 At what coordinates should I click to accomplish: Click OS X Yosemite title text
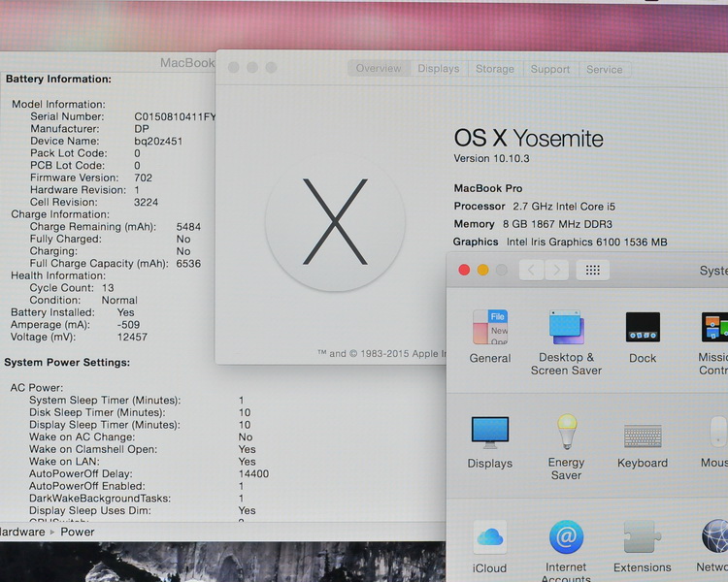pyautogui.click(x=528, y=139)
